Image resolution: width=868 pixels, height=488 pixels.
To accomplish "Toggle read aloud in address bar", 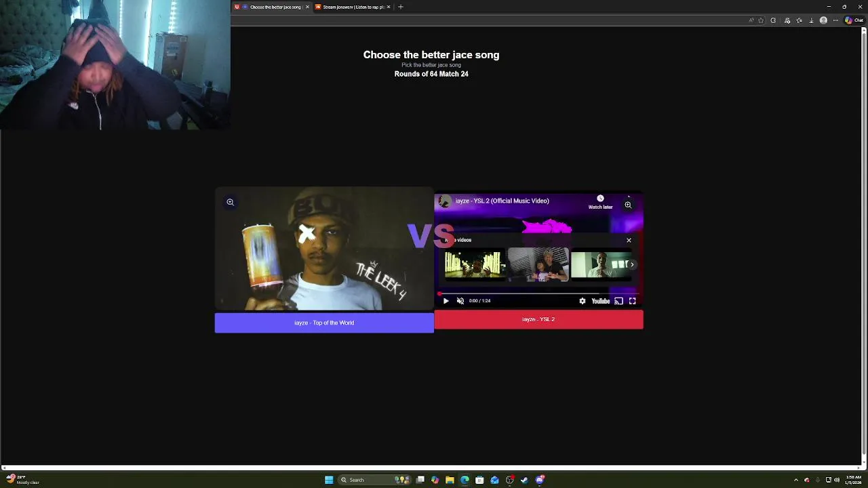I will [751, 20].
